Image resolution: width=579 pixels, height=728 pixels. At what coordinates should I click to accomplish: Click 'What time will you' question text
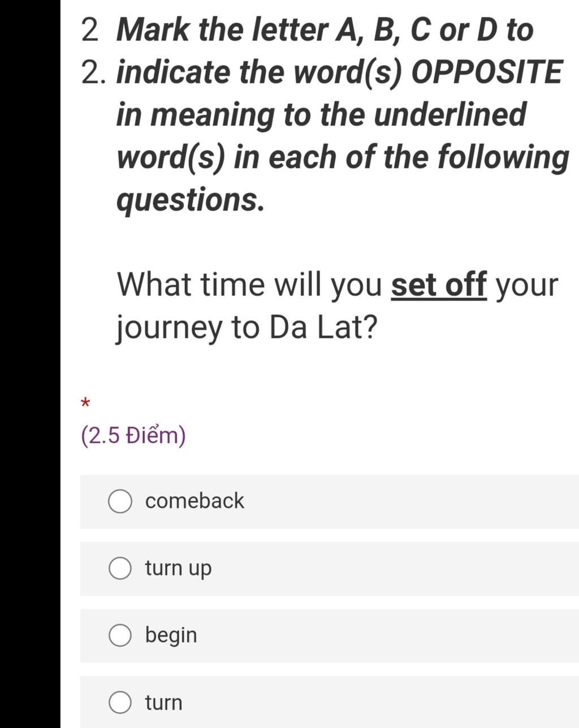tap(249, 285)
